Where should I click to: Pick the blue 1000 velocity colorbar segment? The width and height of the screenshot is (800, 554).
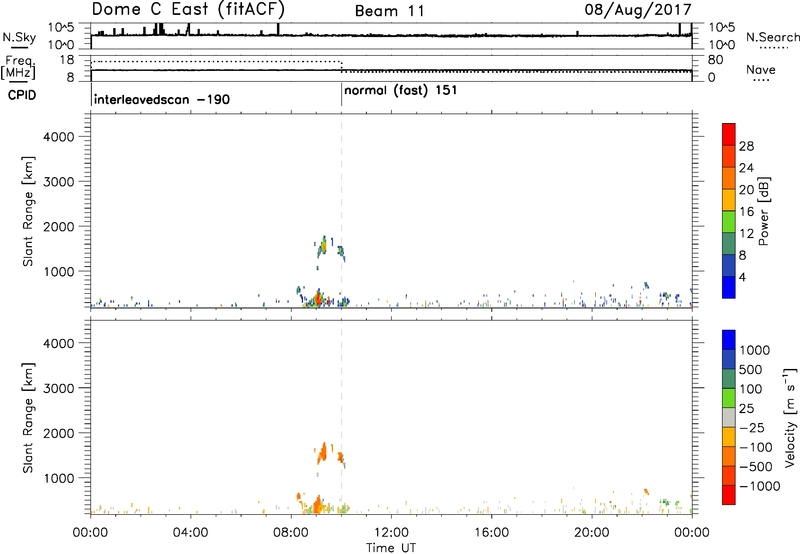(x=729, y=340)
